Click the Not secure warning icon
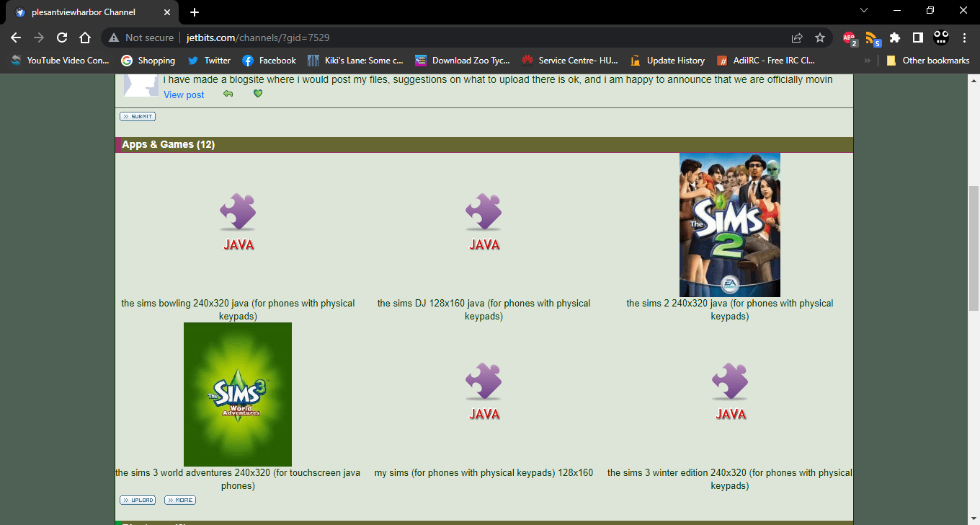980x525 pixels. [x=114, y=37]
